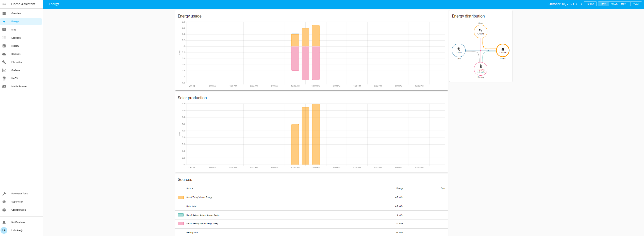Go to the next day arrow
This screenshot has height=236, width=644.
pos(581,4)
